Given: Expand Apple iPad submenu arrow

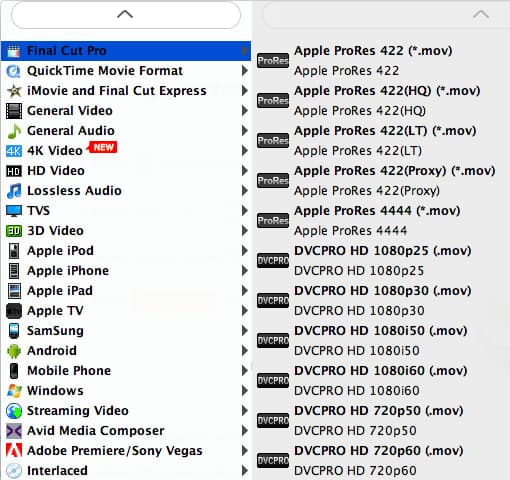Looking at the screenshot, I should point(245,291).
